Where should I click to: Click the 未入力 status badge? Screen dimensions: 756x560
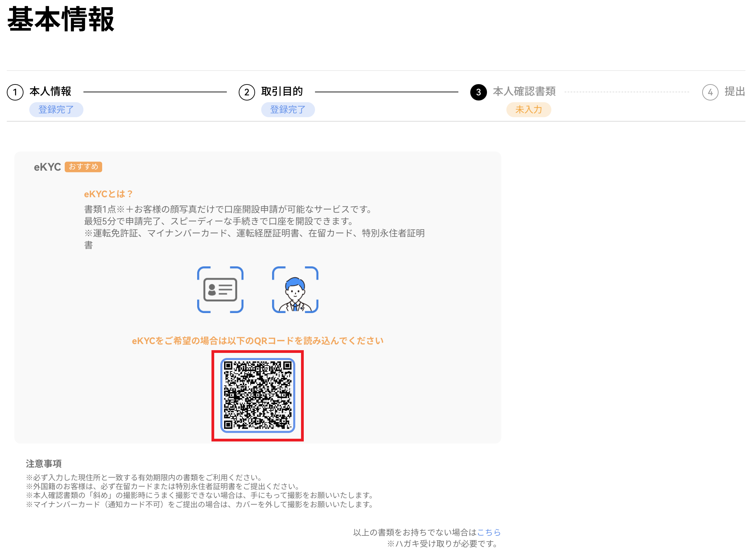(x=529, y=110)
